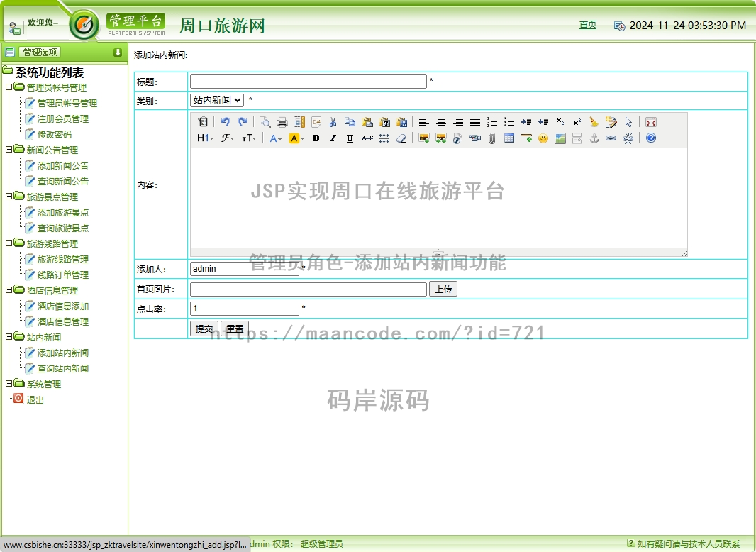Increase text indent
This screenshot has width=756, height=552.
[526, 122]
